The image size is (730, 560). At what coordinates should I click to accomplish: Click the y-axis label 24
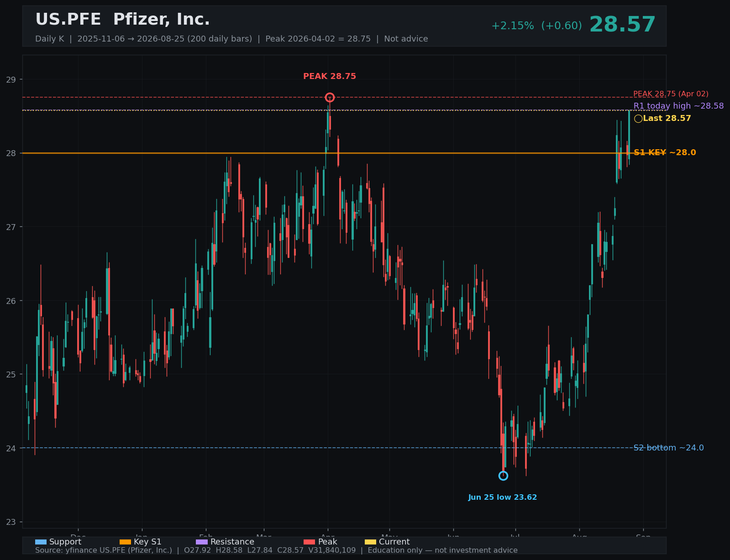[11, 449]
